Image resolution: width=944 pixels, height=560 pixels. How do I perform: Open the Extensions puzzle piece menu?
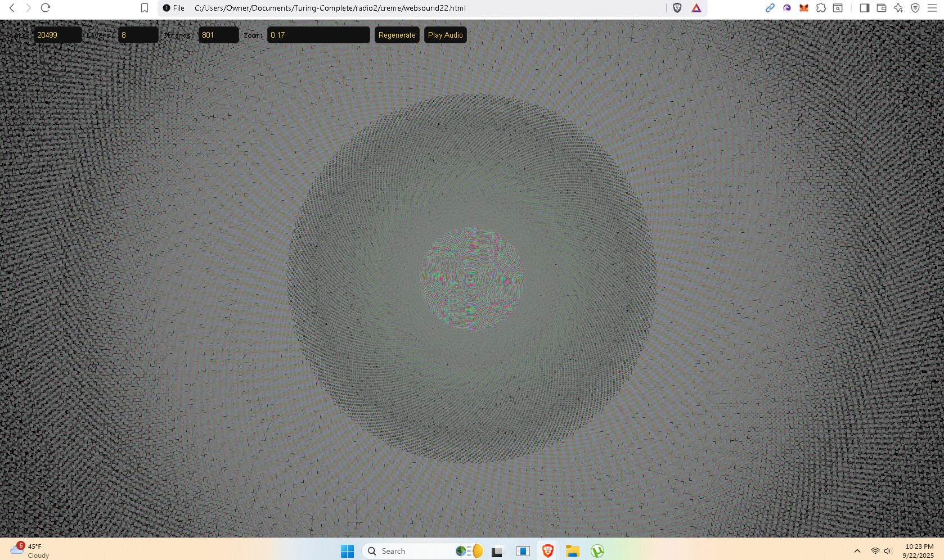tap(821, 8)
